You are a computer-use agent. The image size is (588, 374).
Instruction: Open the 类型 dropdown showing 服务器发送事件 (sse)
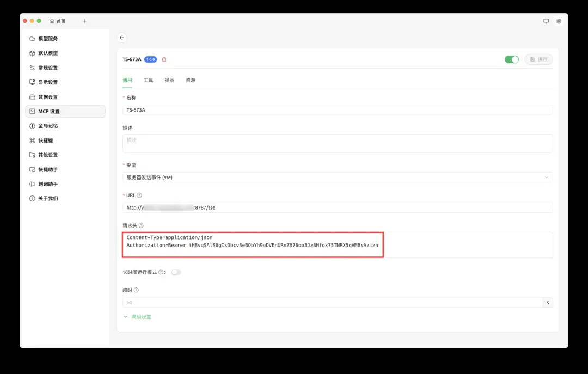click(x=337, y=177)
